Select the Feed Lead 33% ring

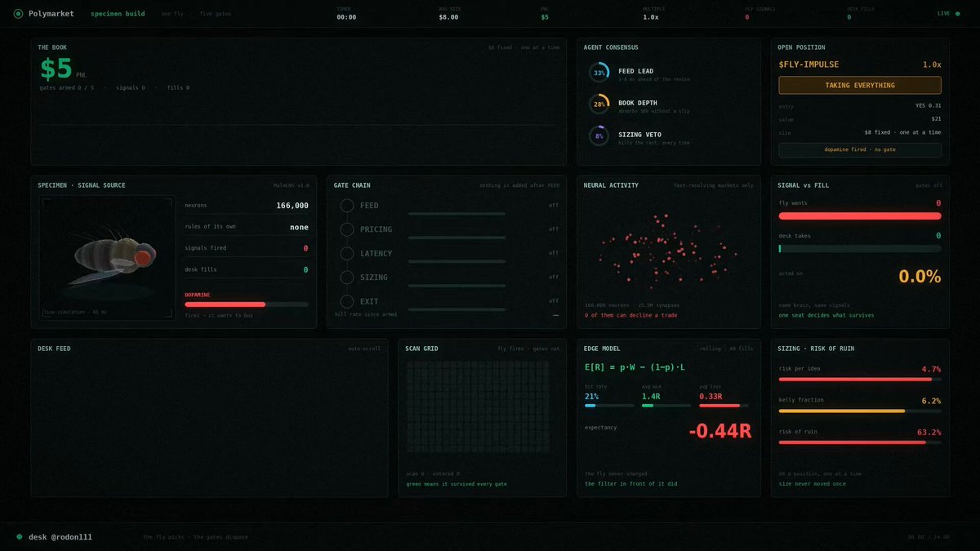click(599, 73)
